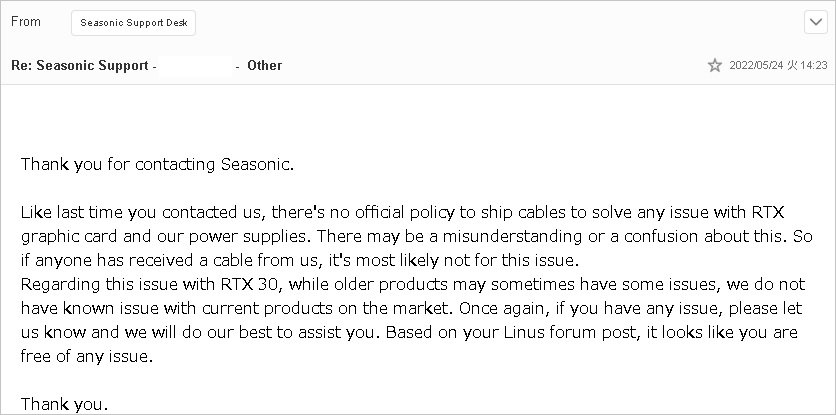Click line starting graphic card and our
Image resolution: width=836 pixels, height=415 pixels.
[x=416, y=236]
